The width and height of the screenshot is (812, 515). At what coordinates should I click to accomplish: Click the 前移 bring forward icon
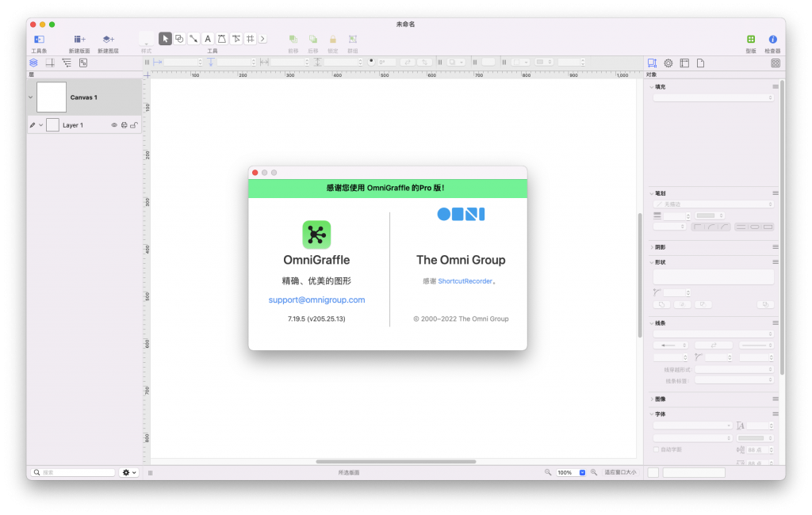(293, 40)
